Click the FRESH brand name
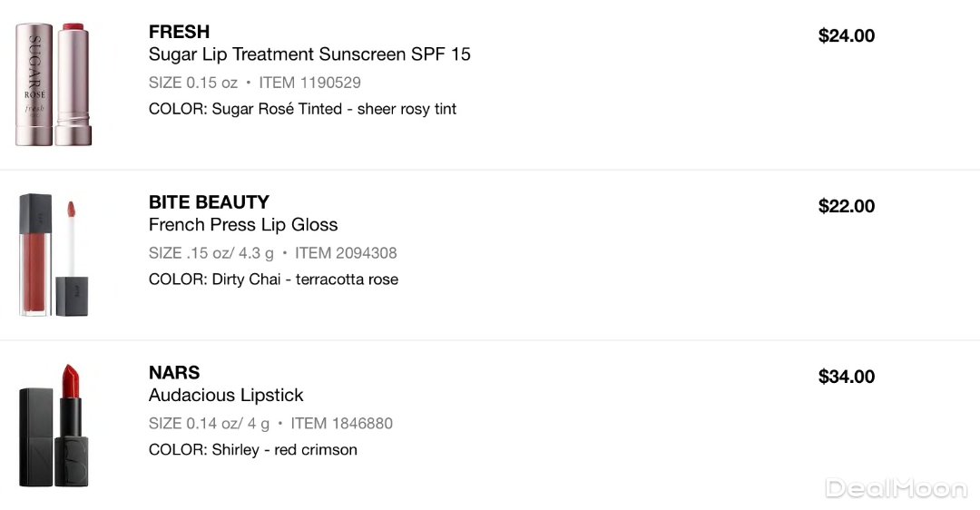980x510 pixels. point(180,32)
